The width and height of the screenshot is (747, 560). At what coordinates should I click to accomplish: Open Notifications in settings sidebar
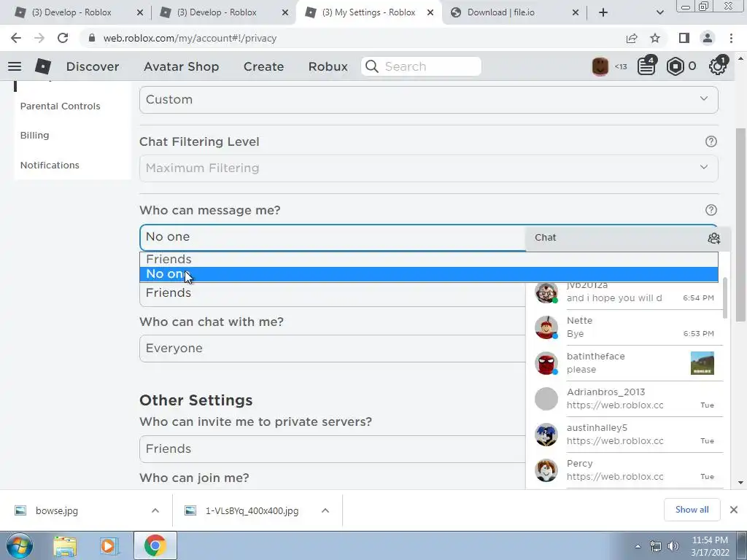click(x=50, y=166)
